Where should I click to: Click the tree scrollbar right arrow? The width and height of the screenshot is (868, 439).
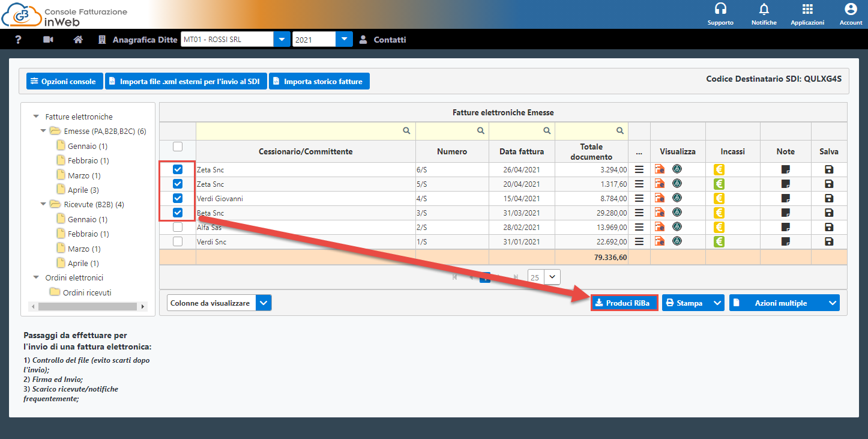pos(143,307)
